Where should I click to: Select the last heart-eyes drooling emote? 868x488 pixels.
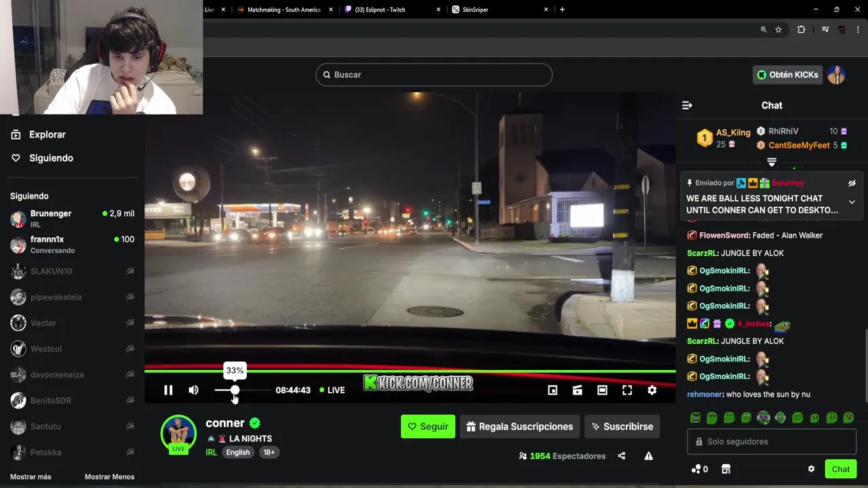pyautogui.click(x=848, y=418)
